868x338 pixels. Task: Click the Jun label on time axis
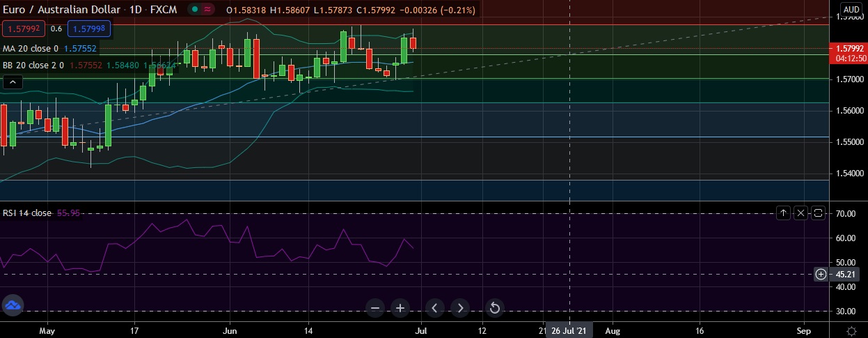231,330
